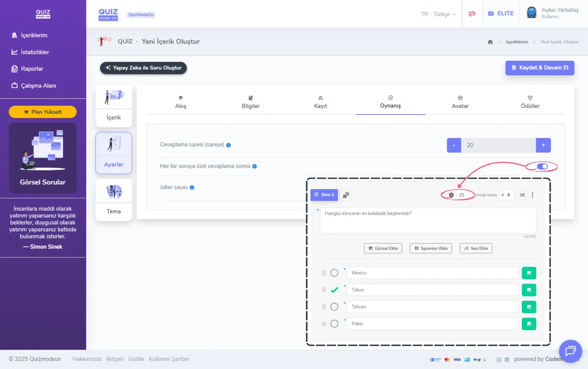Click the megaphone announcements icon
The image size is (588, 369).
click(472, 14)
